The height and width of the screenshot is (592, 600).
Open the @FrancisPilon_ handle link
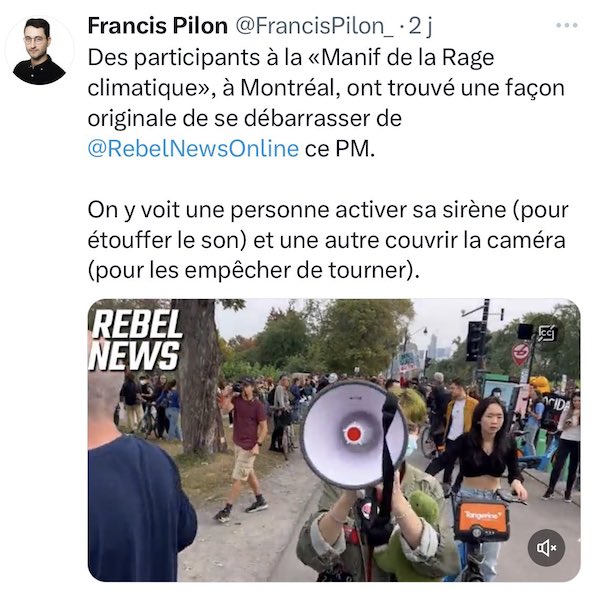click(x=314, y=26)
